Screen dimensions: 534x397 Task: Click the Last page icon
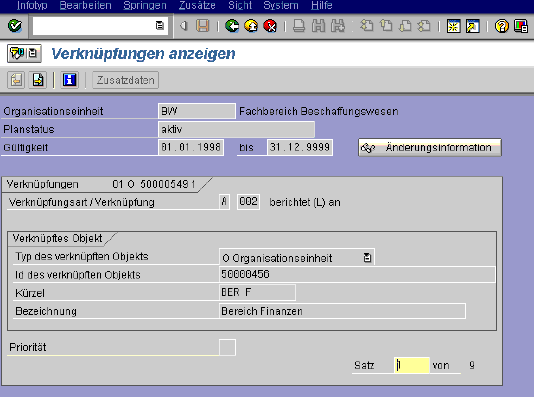click(424, 26)
